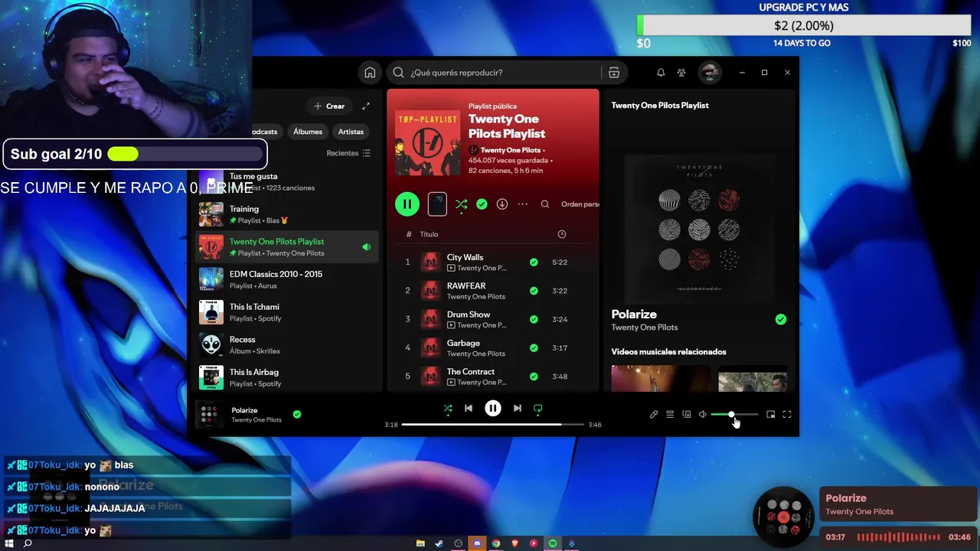Open the playback queue icon
This screenshot has width=980, height=551.
pyautogui.click(x=670, y=415)
